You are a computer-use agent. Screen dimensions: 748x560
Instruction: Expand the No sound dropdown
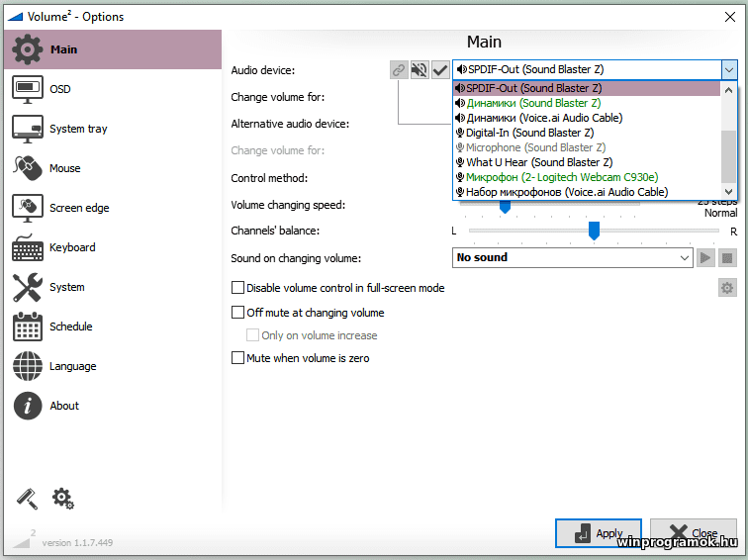coord(685,258)
